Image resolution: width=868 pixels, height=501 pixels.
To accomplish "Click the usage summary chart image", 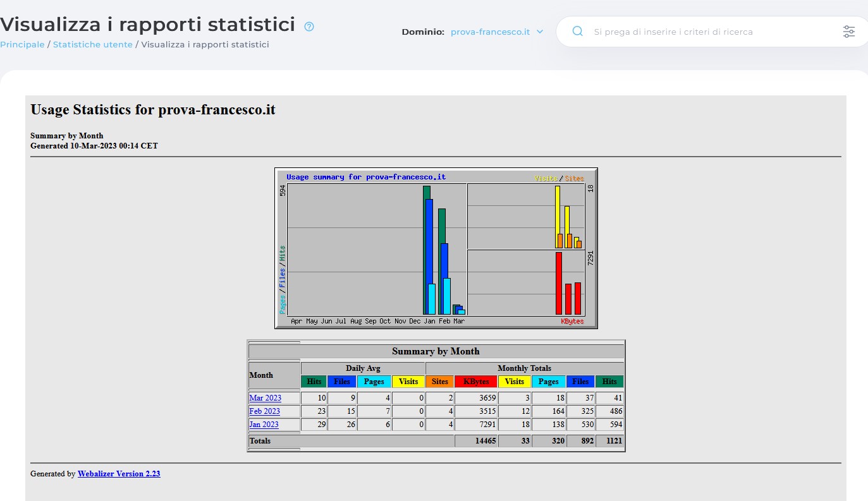I will click(436, 248).
